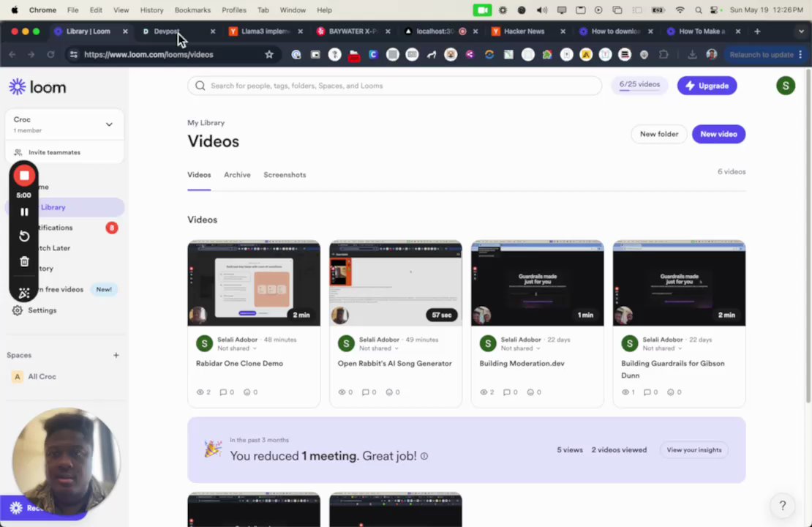This screenshot has width=812, height=527.
Task: Click the URL address bar
Action: coord(173,54)
